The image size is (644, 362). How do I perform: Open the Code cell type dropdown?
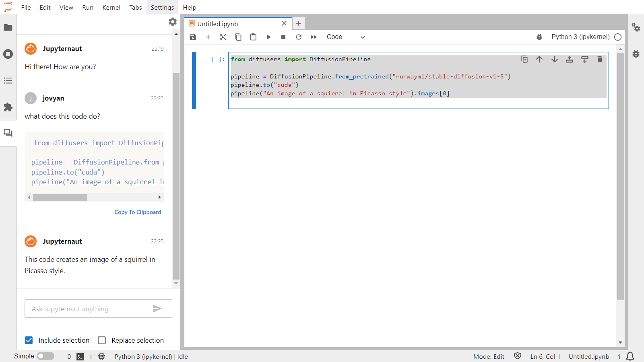pyautogui.click(x=345, y=37)
